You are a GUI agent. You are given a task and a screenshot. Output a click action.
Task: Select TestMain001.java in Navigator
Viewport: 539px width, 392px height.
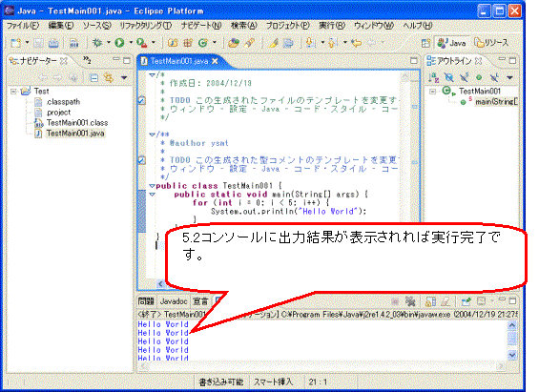70,134
